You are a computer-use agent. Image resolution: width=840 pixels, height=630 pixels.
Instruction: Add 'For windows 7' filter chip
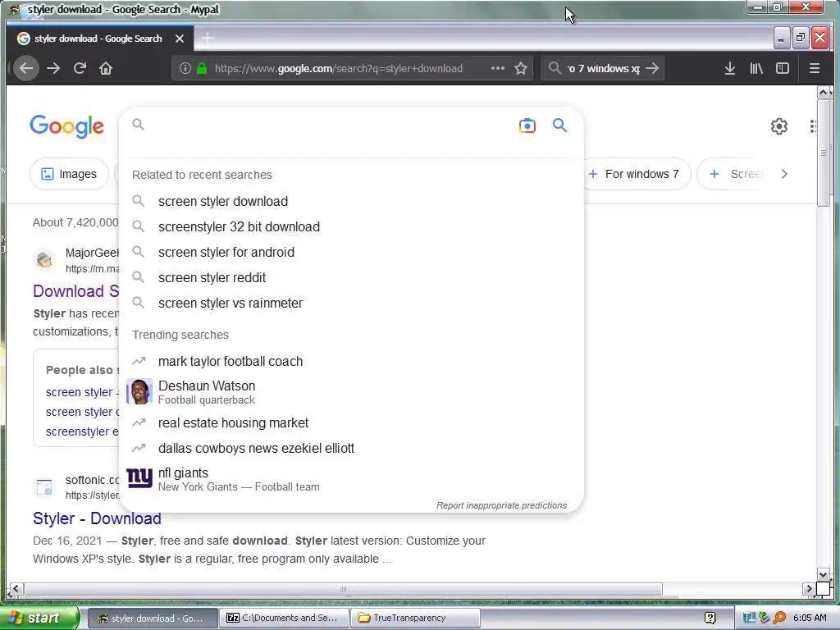pyautogui.click(x=635, y=174)
